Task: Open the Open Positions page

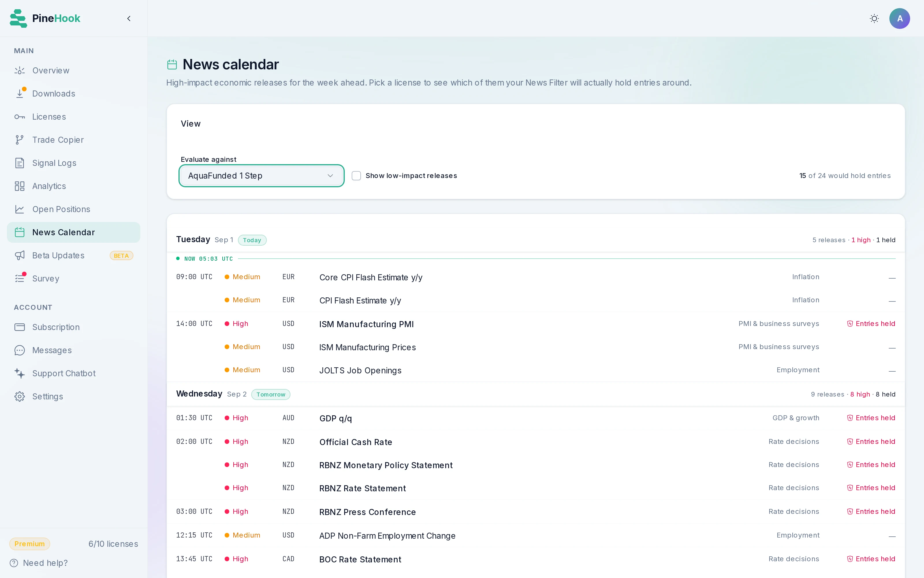Action: (x=73, y=210)
